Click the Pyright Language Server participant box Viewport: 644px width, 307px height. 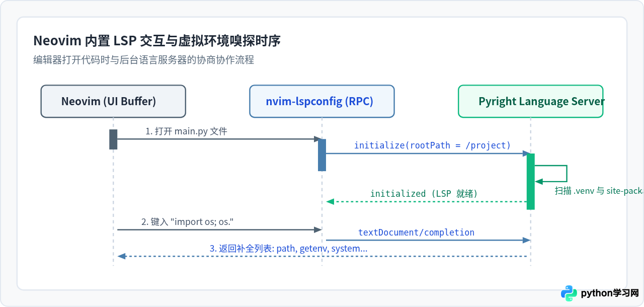tap(531, 101)
